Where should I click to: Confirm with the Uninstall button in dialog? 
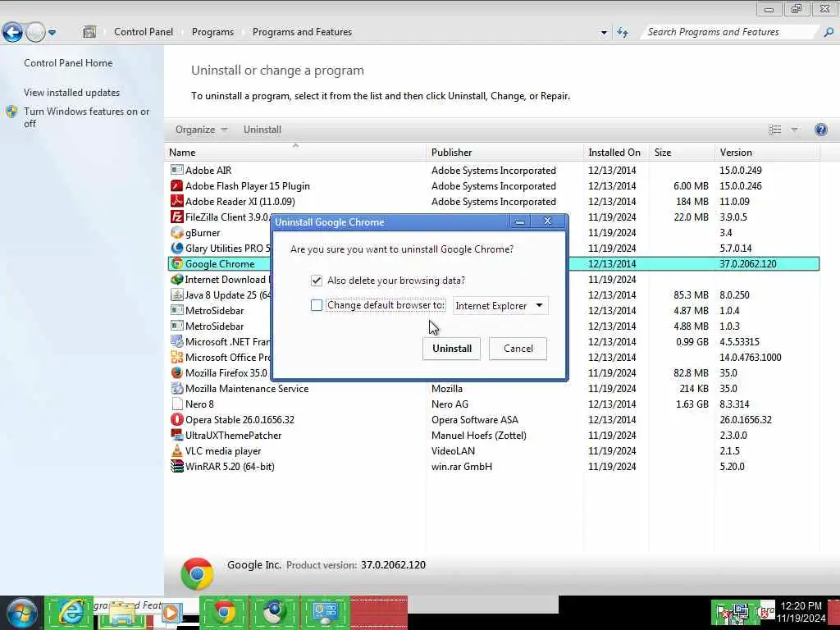click(x=452, y=348)
